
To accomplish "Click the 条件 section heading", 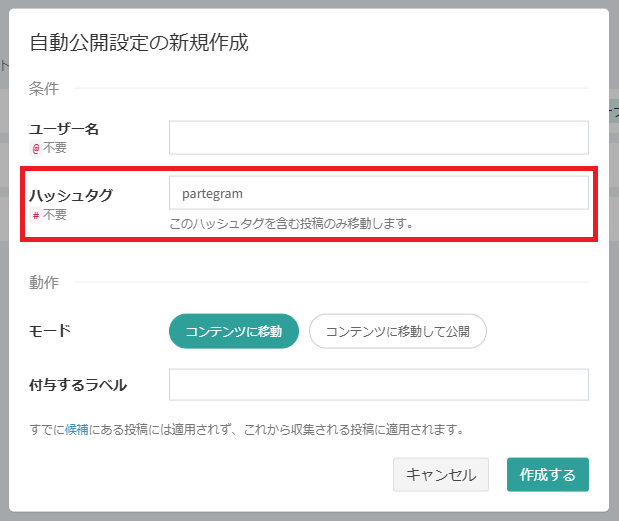I will [x=44, y=89].
